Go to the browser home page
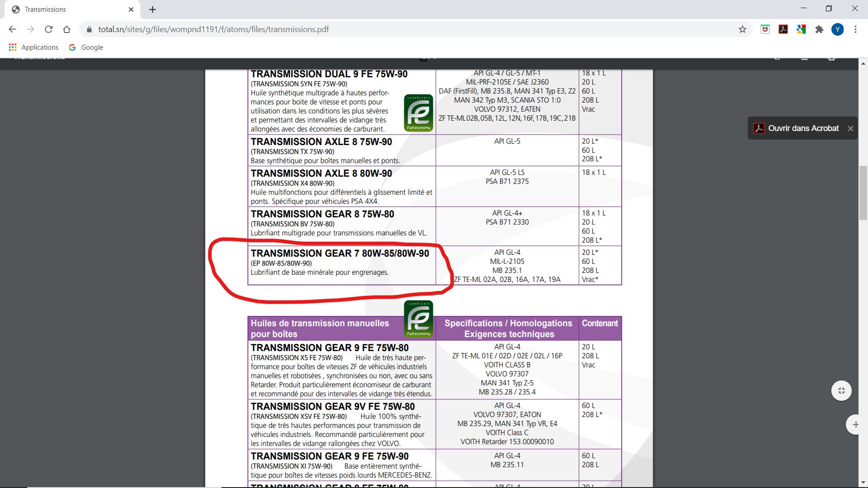Image resolution: width=868 pixels, height=488 pixels. tap(67, 29)
